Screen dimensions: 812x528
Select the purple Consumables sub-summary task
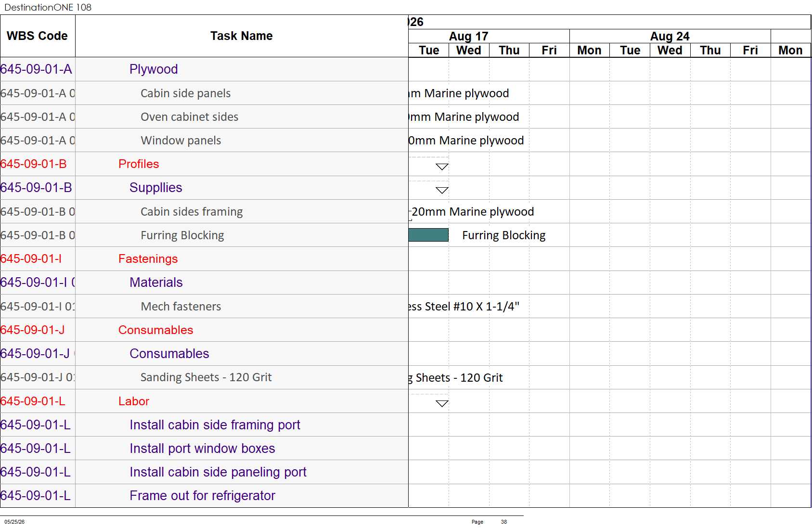click(x=169, y=354)
